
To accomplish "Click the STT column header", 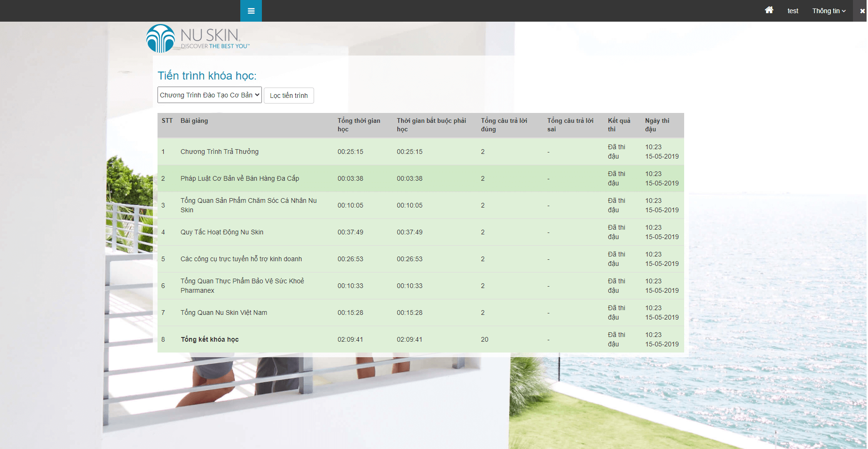I will [167, 120].
